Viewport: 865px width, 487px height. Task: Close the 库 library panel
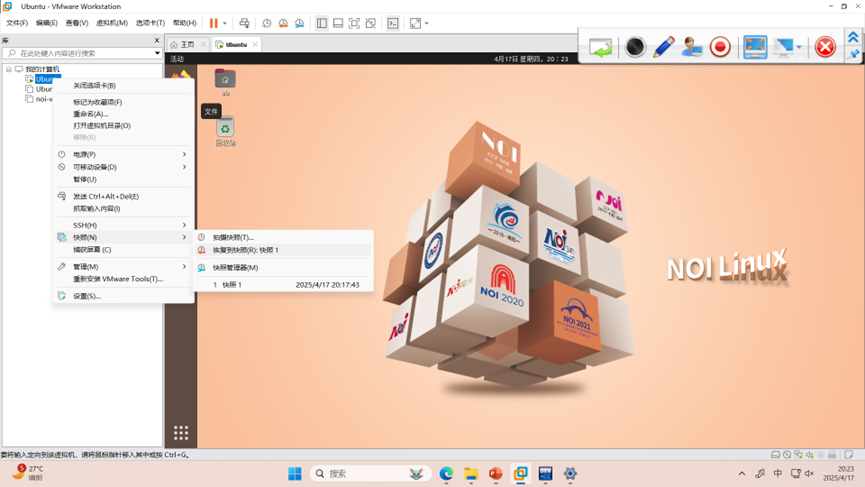(157, 40)
